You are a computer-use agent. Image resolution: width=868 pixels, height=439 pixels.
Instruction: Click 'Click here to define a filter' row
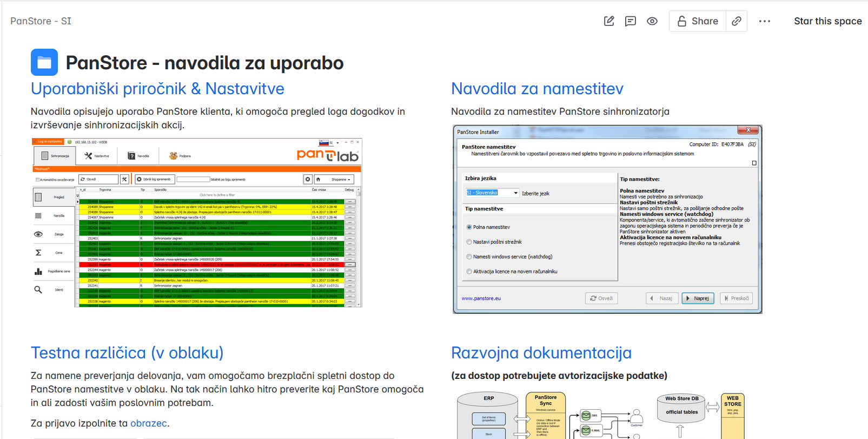(x=217, y=195)
